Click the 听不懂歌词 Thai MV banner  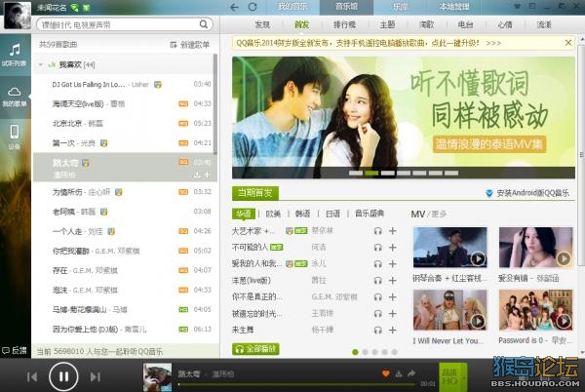click(404, 117)
